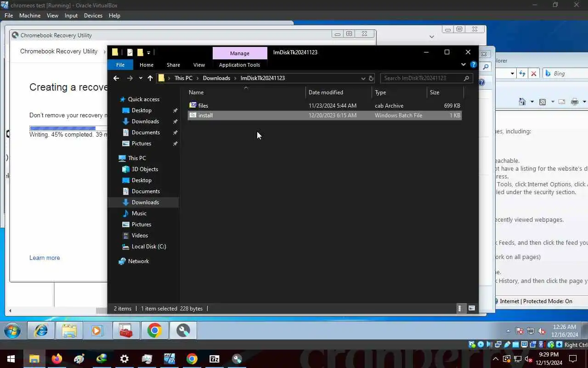This screenshot has width=588, height=368.
Task: Open Firefox on the host taskbar
Action: [x=57, y=359]
